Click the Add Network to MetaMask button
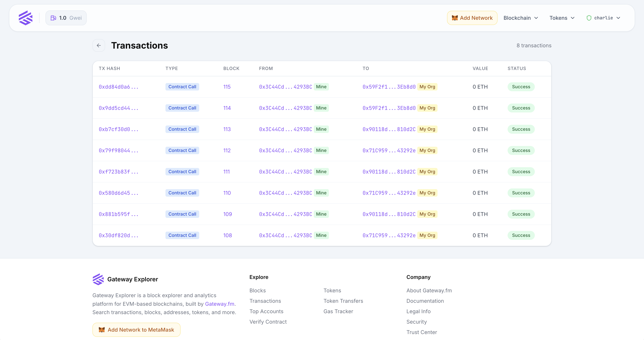 (137, 330)
